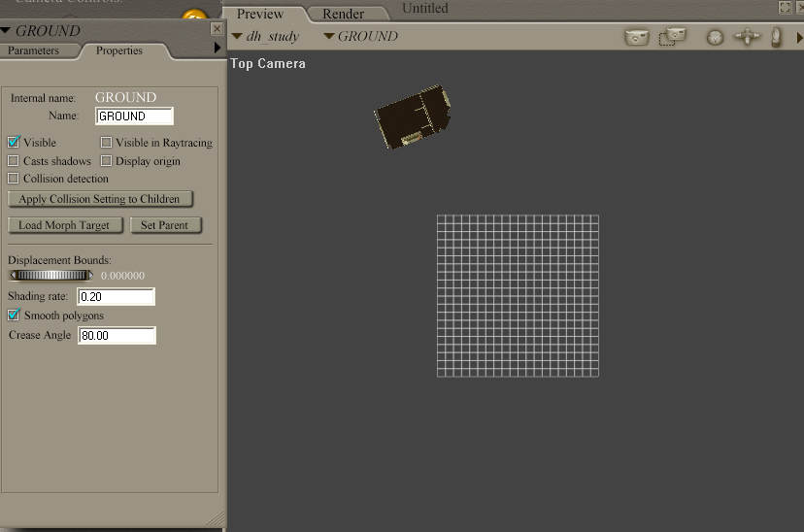The image size is (804, 532).
Task: Click the Untitled document title
Action: pyautogui.click(x=425, y=8)
